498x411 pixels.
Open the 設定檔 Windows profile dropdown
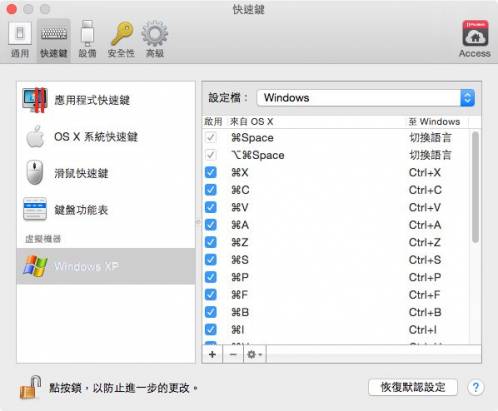366,98
